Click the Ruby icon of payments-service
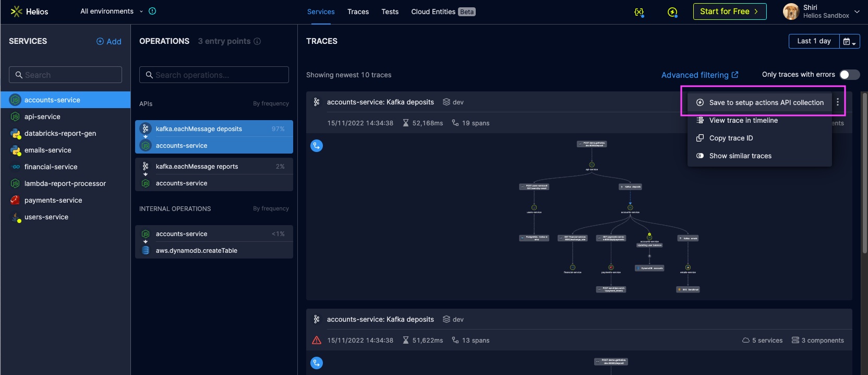Screen dimensions: 868x375 click(15, 200)
